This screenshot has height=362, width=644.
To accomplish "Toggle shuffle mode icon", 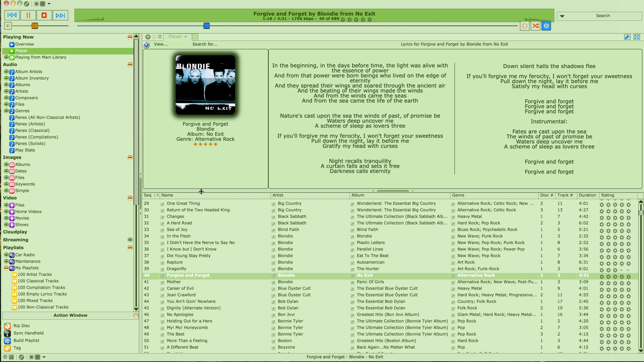I will 536,26.
